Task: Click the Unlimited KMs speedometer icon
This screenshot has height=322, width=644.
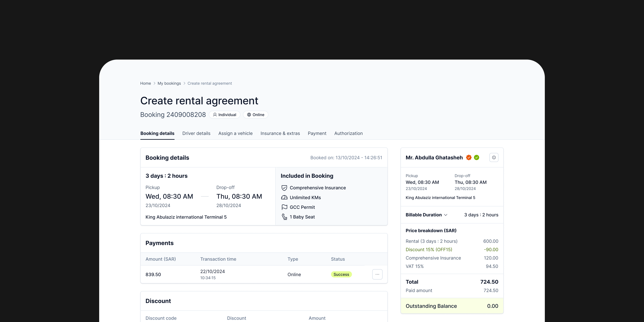Action: click(284, 198)
